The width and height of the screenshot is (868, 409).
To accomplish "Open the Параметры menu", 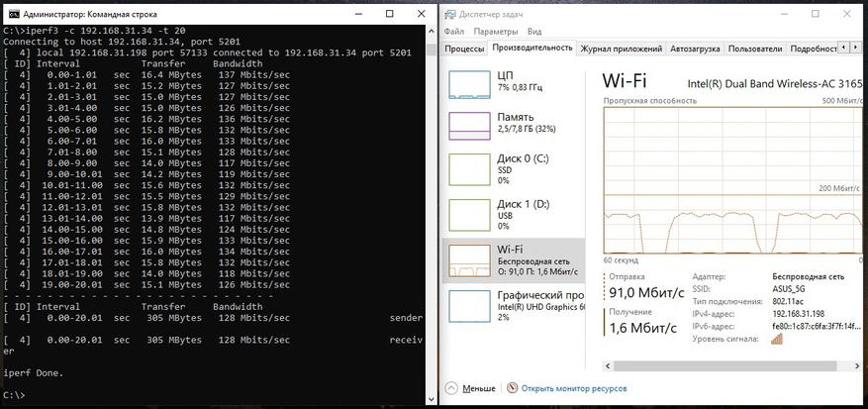I will coord(496,32).
